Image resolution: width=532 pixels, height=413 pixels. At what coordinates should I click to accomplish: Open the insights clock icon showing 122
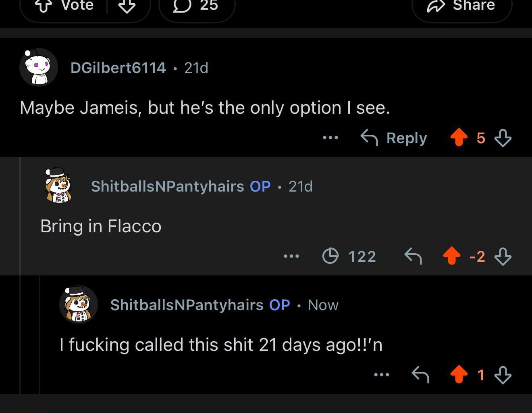click(330, 256)
